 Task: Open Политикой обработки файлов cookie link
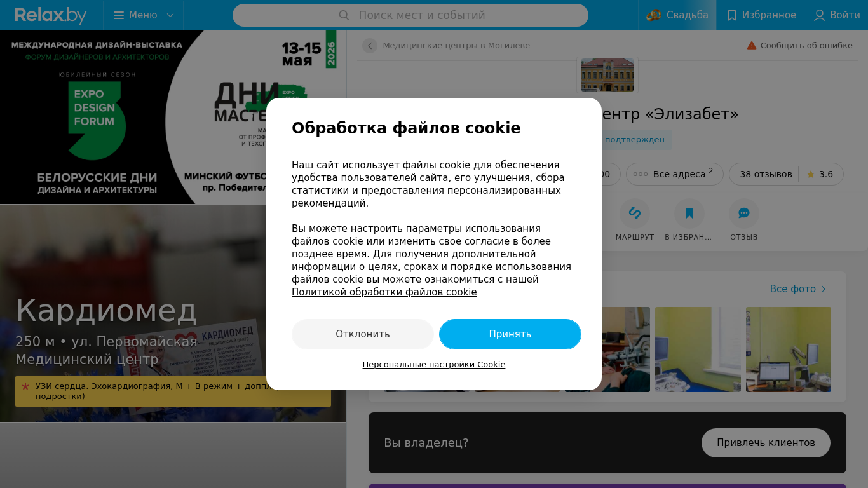[x=384, y=292]
